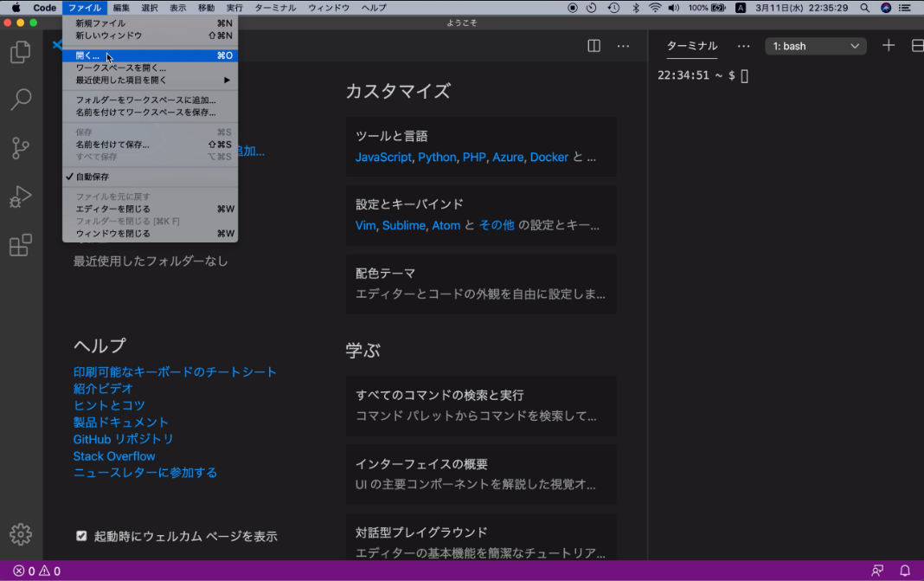Choose エディターを閉じる menu item
The image size is (924, 581).
point(151,209)
